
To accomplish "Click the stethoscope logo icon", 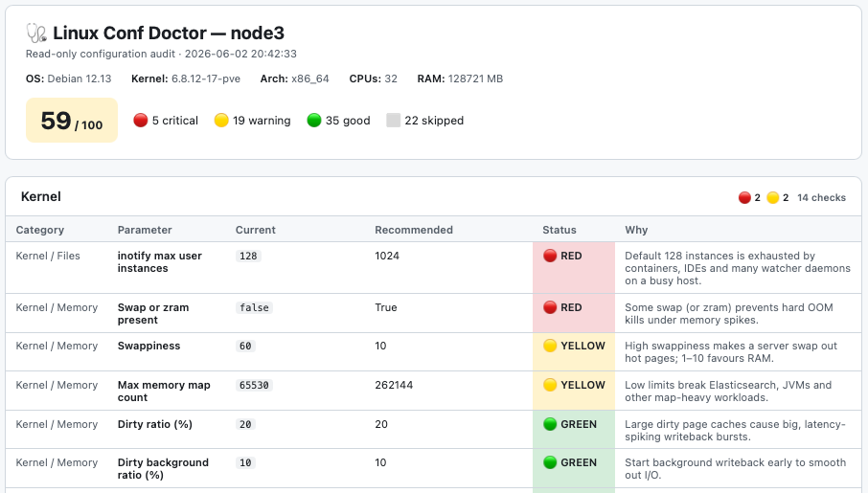I will (x=36, y=34).
